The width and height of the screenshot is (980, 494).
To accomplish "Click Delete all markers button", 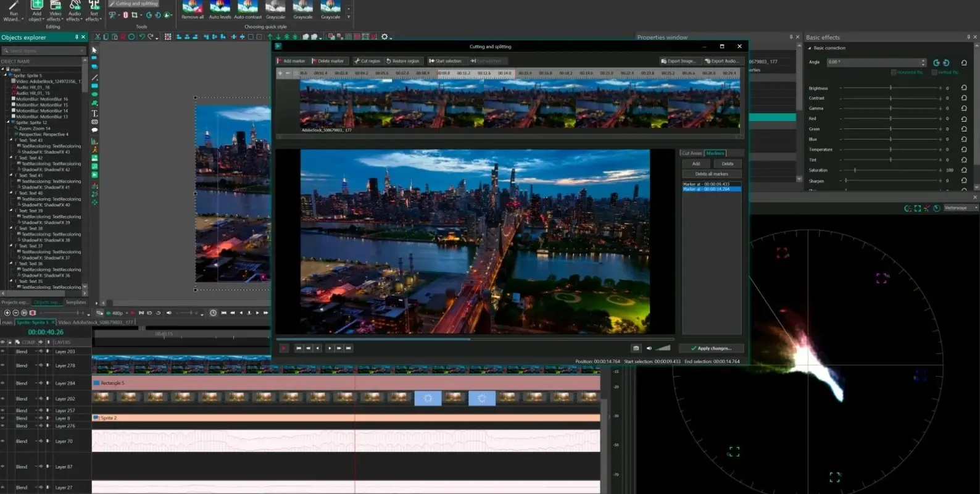I will click(712, 174).
